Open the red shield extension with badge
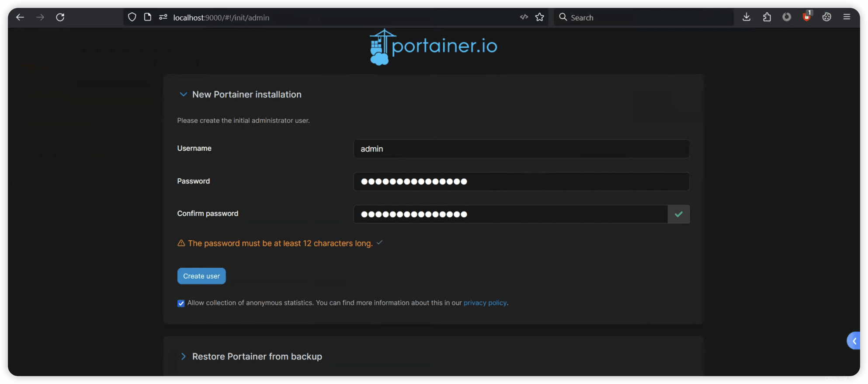Screen dimensions: 868x384 tap(807, 17)
